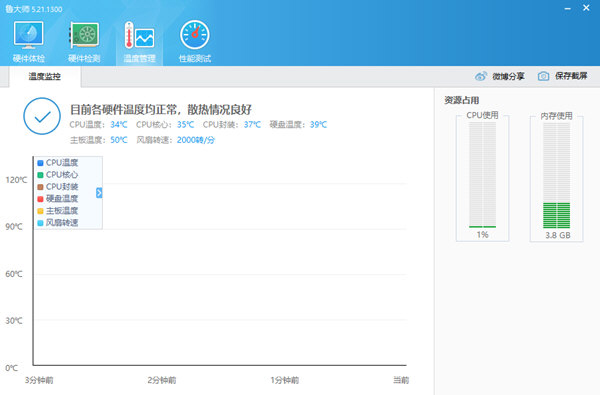600x395 pixels.
Task: Click the 微博分享 Weibo icon
Action: tap(481, 77)
